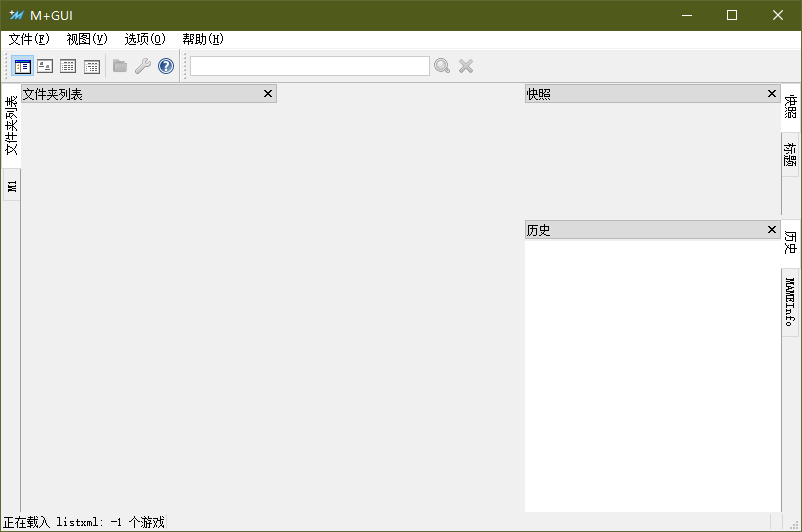The image size is (802, 532).
Task: Click the window resize grip in the status bar
Action: tap(794, 524)
